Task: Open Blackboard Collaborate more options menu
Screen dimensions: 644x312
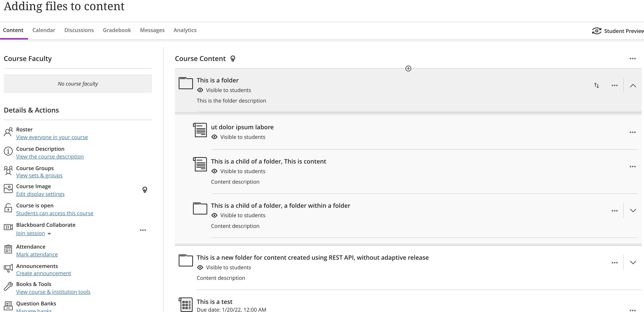Action: (143, 230)
